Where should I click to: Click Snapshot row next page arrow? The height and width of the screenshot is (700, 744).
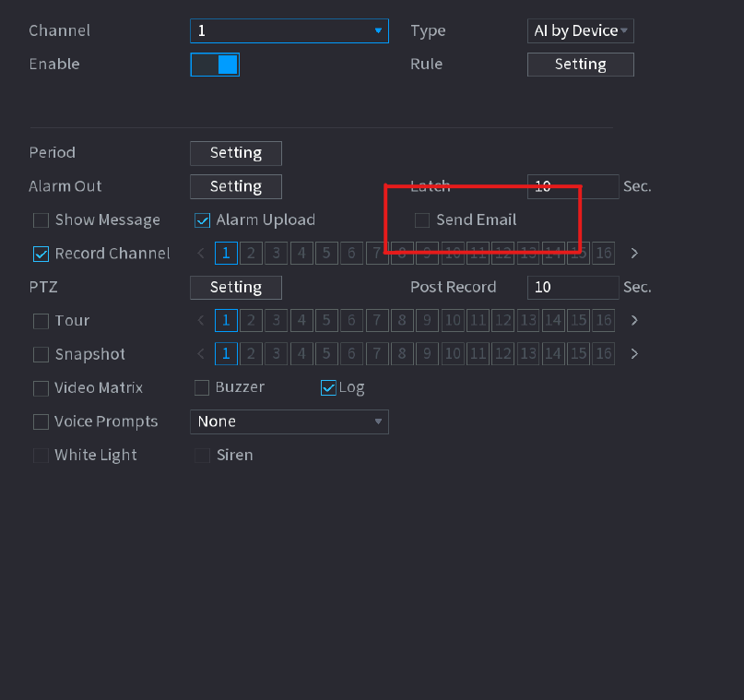pyautogui.click(x=634, y=354)
